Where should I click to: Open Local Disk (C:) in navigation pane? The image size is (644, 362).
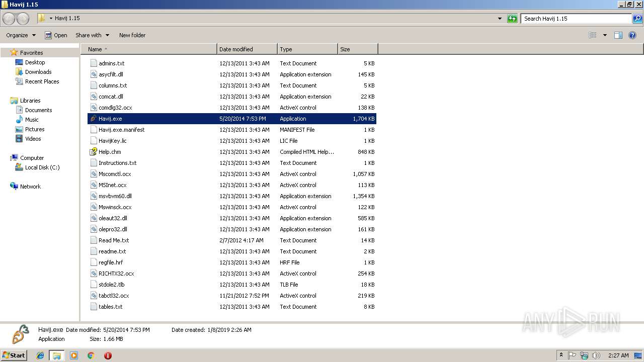click(x=42, y=167)
